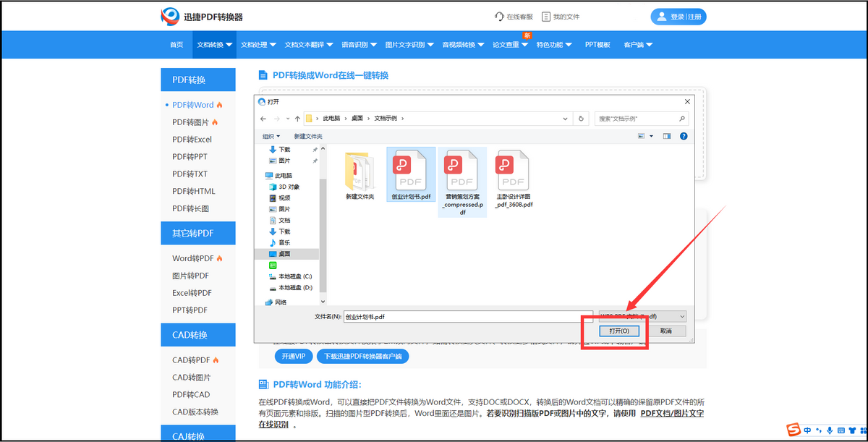The height and width of the screenshot is (442, 868).
Task: Select PPT转PDF in the sidebar
Action: pos(190,310)
